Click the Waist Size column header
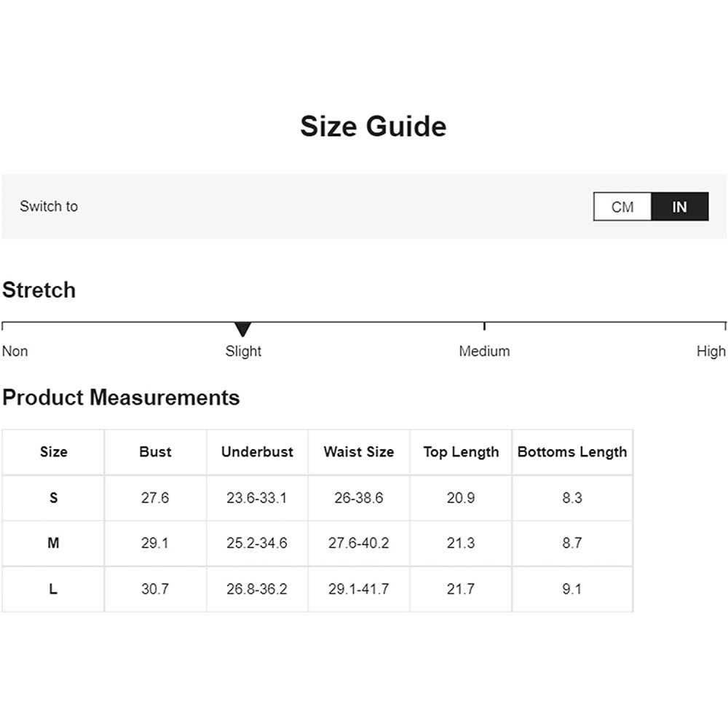Viewport: 728px width, 728px height. [x=359, y=452]
